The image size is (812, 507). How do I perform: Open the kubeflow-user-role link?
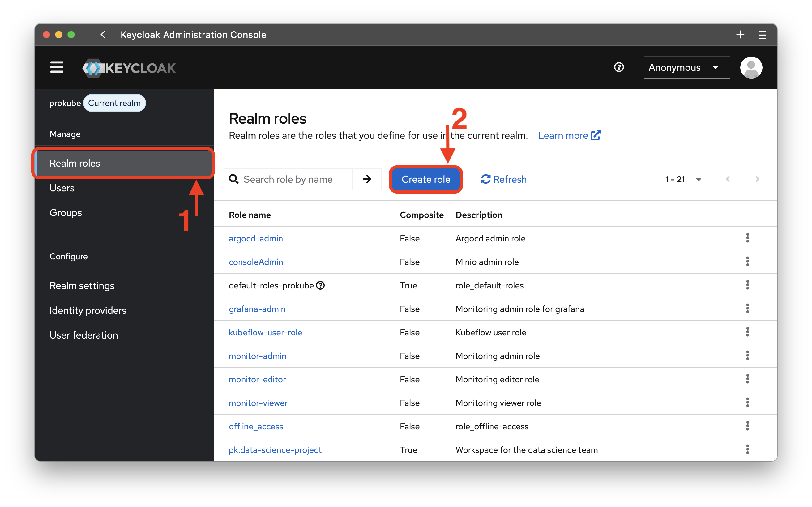(x=265, y=332)
